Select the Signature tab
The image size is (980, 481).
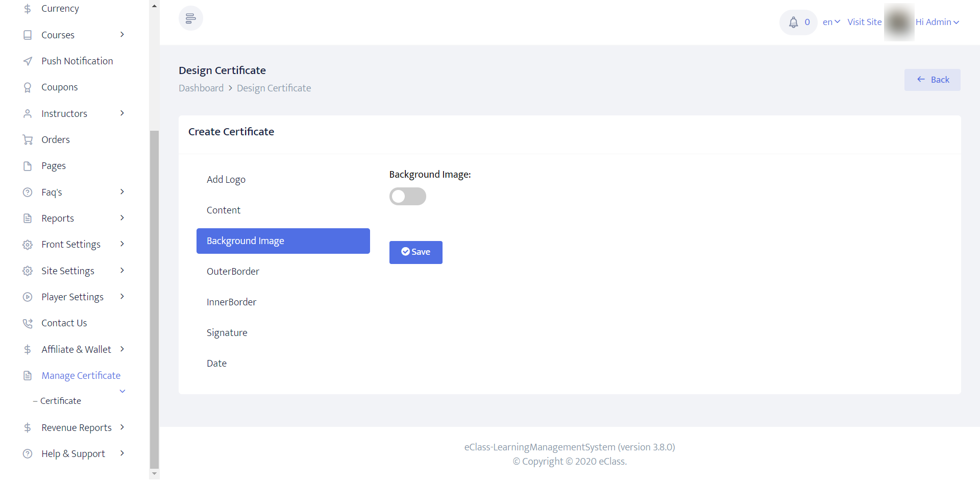[x=227, y=333]
